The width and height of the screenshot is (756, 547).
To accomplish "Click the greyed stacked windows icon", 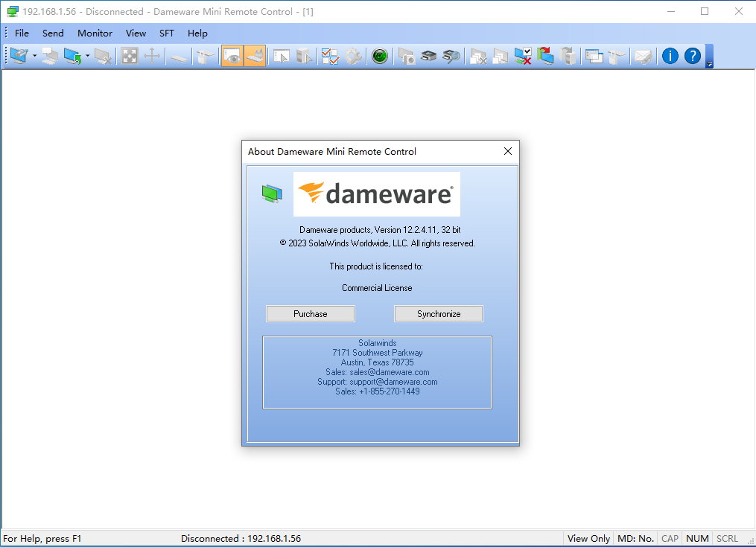I will tap(501, 56).
